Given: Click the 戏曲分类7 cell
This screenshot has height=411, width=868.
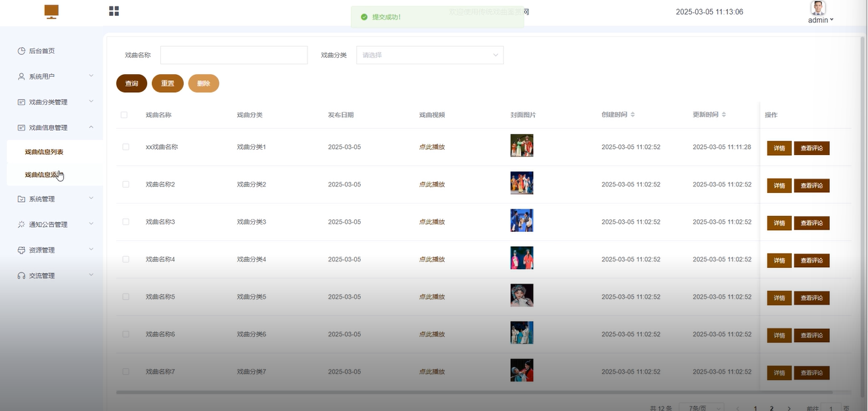Looking at the screenshot, I should click(252, 372).
